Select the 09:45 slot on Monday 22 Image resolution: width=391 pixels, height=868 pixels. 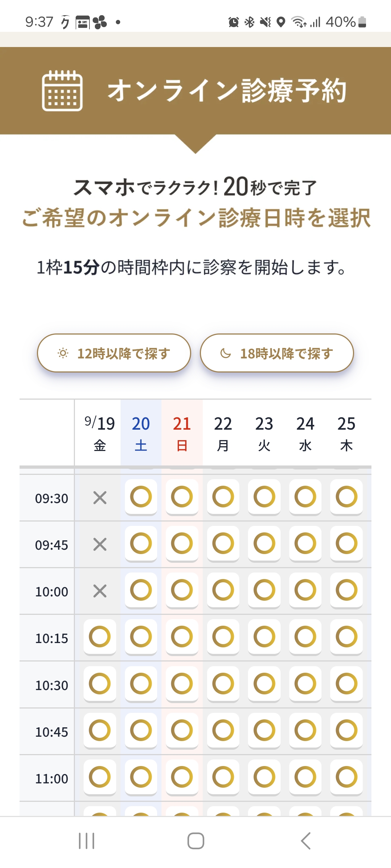pos(223,543)
